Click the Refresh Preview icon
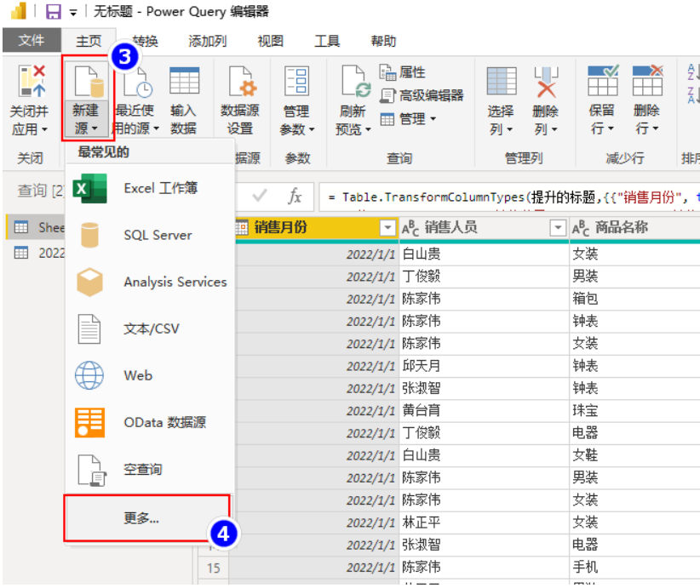700x588 pixels. (x=356, y=81)
